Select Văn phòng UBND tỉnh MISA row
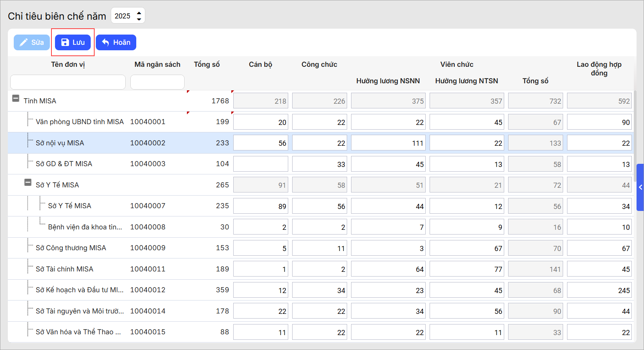Image resolution: width=644 pixels, height=350 pixels. pyautogui.click(x=79, y=122)
